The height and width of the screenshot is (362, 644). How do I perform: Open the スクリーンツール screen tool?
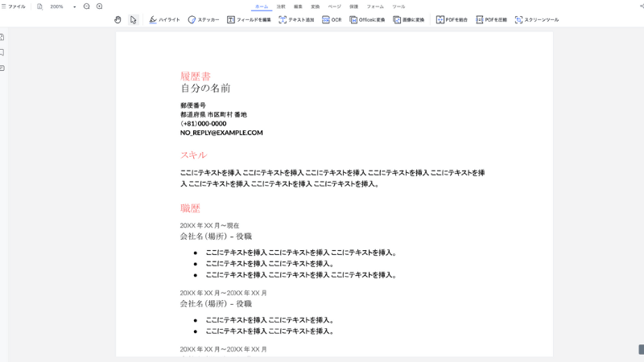pos(536,19)
